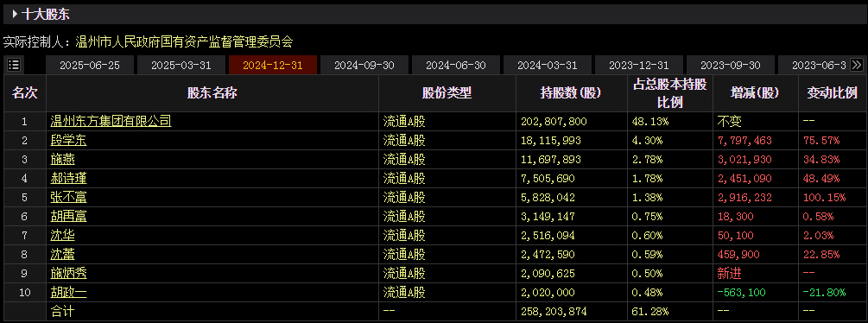Image resolution: width=868 pixels, height=323 pixels.
Task: Open shareholder link 温州东方集团有限公司
Action: (x=111, y=121)
